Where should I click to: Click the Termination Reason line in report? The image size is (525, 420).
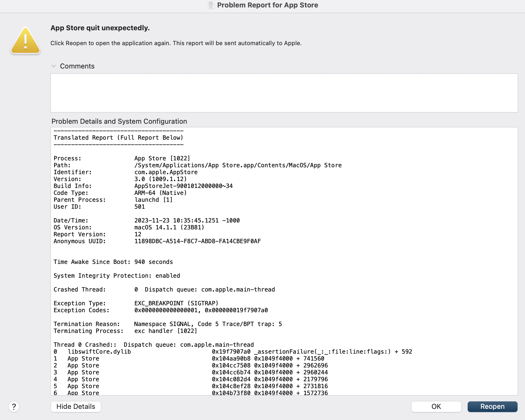coord(167,324)
